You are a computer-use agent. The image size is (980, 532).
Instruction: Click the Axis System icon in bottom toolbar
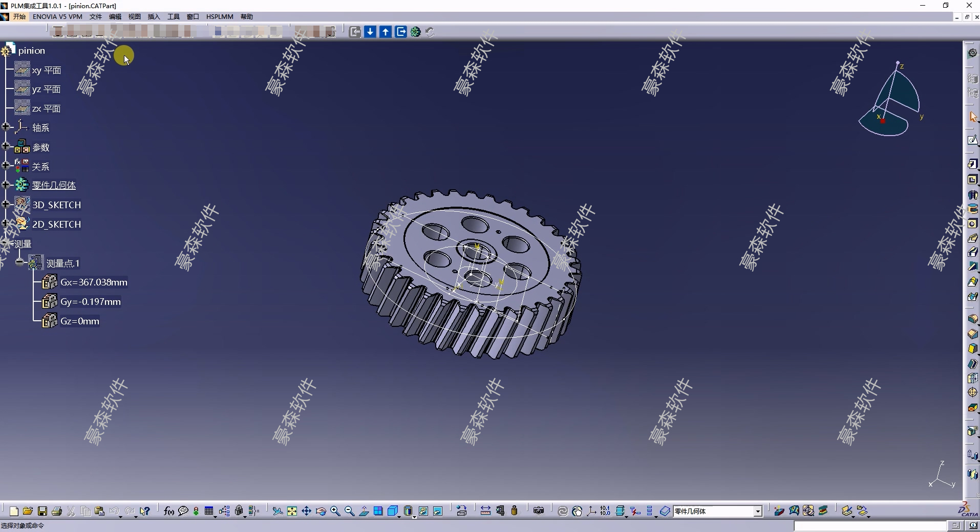click(x=591, y=511)
